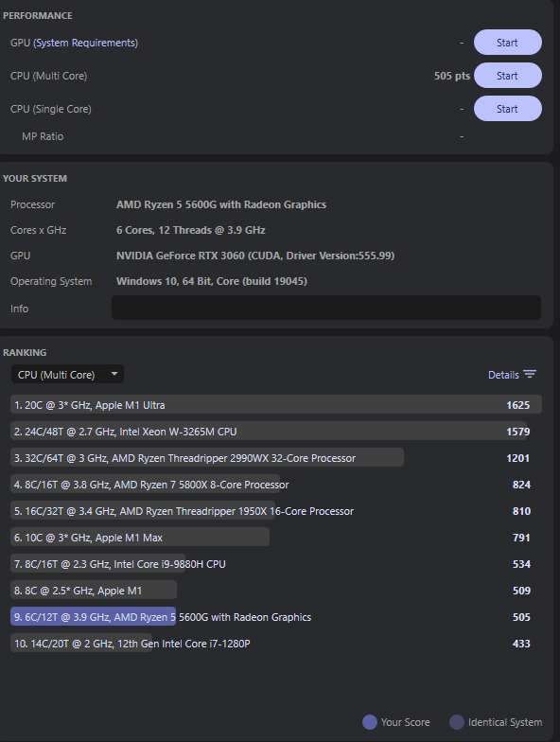Select the Threadripper 1950X ranking row
560x742 pixels.
276,511
